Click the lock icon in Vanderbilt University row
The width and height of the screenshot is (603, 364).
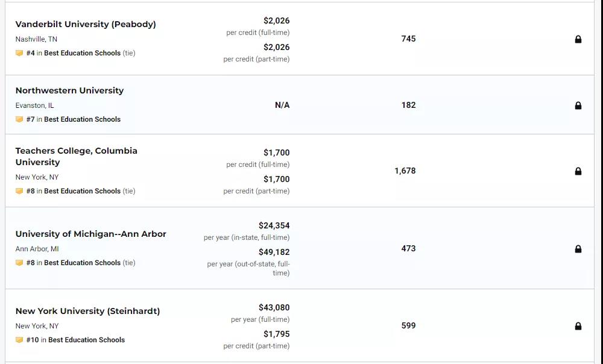click(578, 39)
